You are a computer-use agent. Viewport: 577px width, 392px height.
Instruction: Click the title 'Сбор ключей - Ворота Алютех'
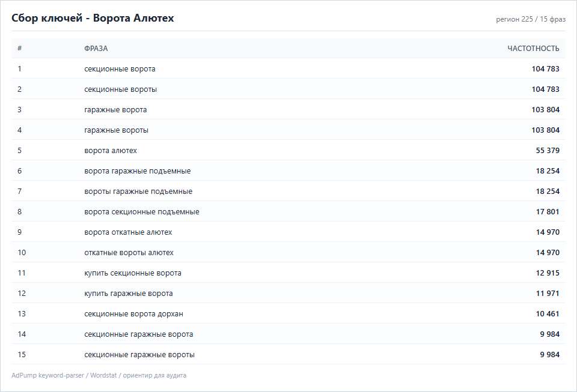pyautogui.click(x=93, y=18)
